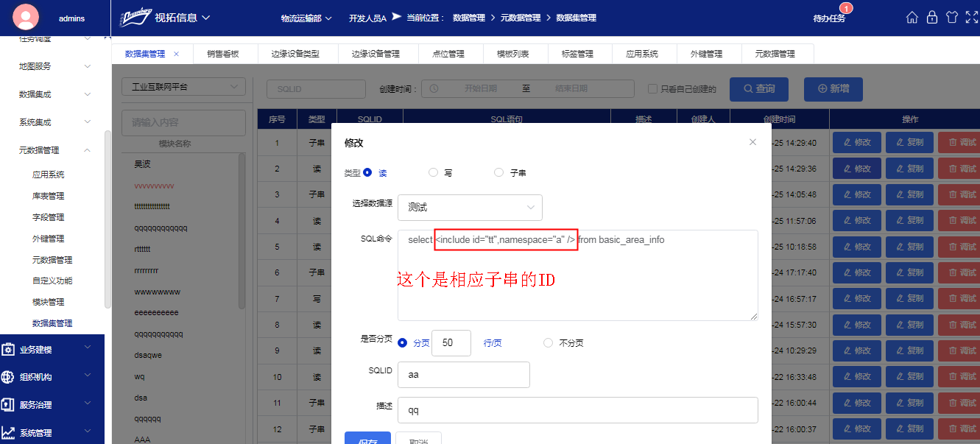The height and width of the screenshot is (444, 980).
Task: Click the dialog SQLID field containing aa
Action: (464, 375)
